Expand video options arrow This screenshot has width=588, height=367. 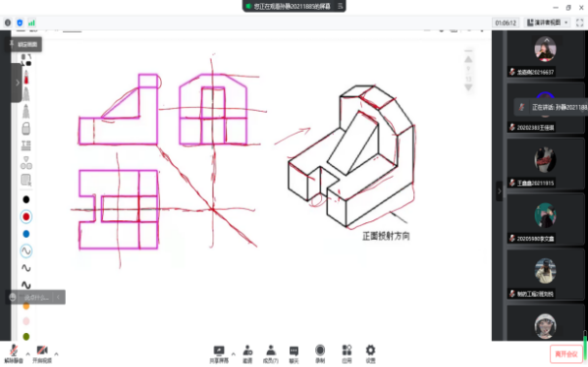pos(56,353)
